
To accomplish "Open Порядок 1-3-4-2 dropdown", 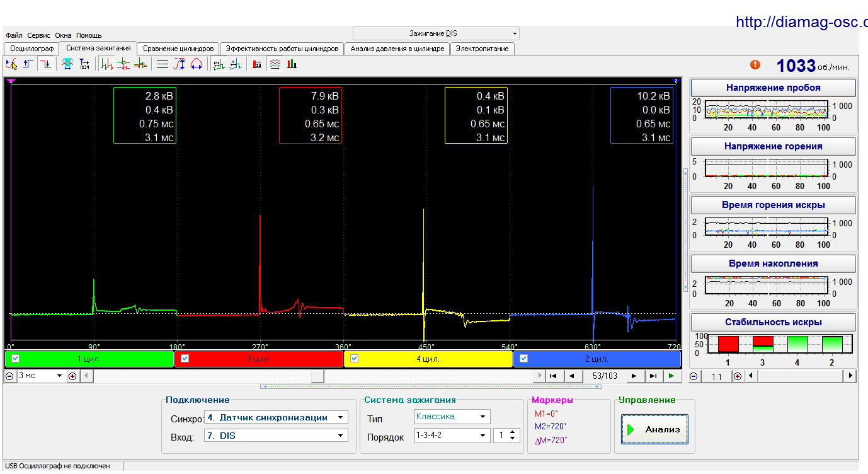I will (x=452, y=436).
